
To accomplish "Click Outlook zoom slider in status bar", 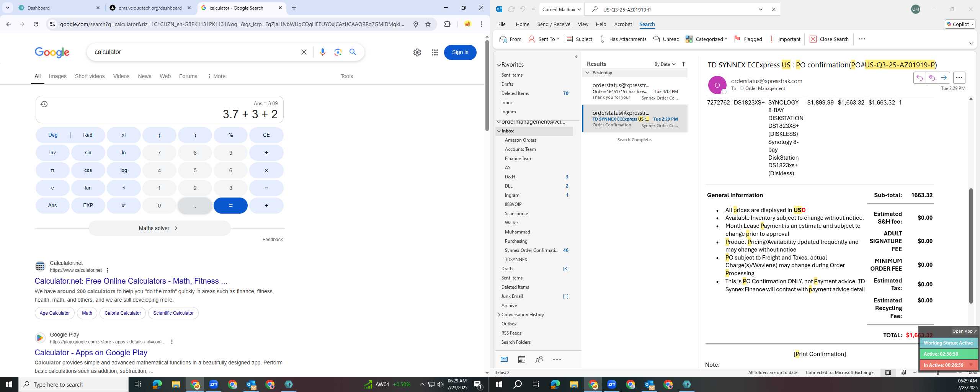I will click(938, 372).
